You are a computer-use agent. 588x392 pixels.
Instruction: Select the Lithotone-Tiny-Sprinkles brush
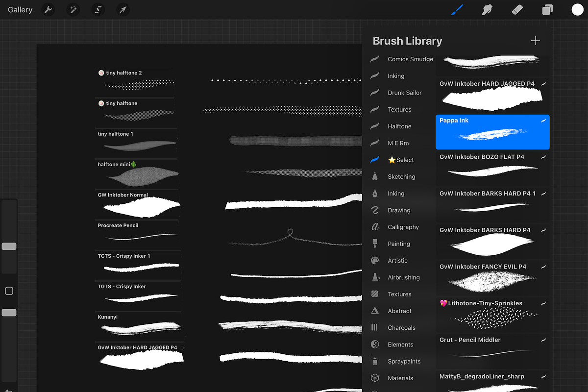pyautogui.click(x=492, y=315)
